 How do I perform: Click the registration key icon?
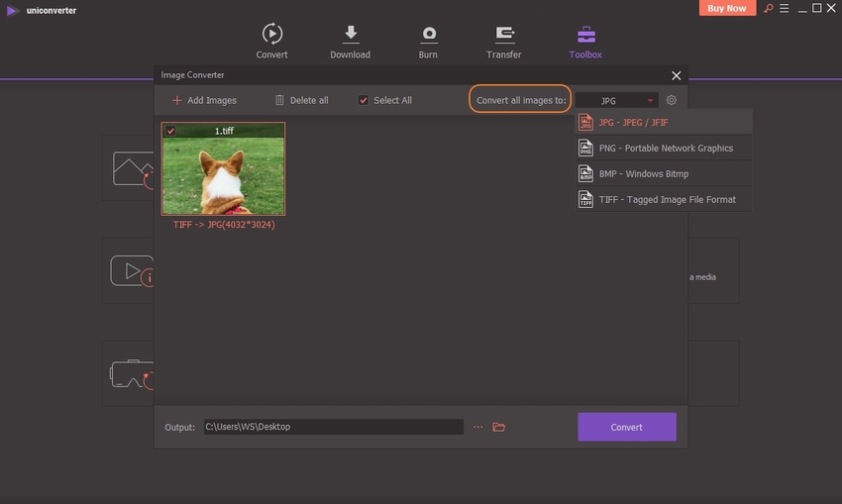point(767,9)
